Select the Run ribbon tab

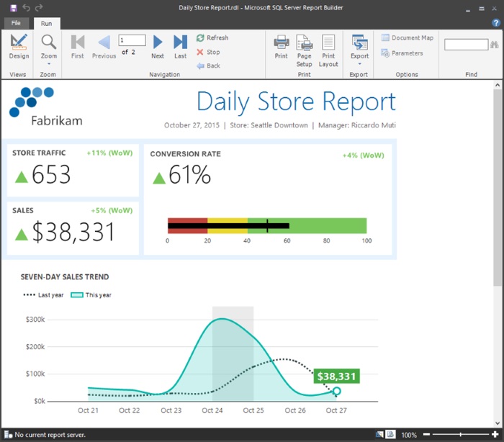[45, 23]
